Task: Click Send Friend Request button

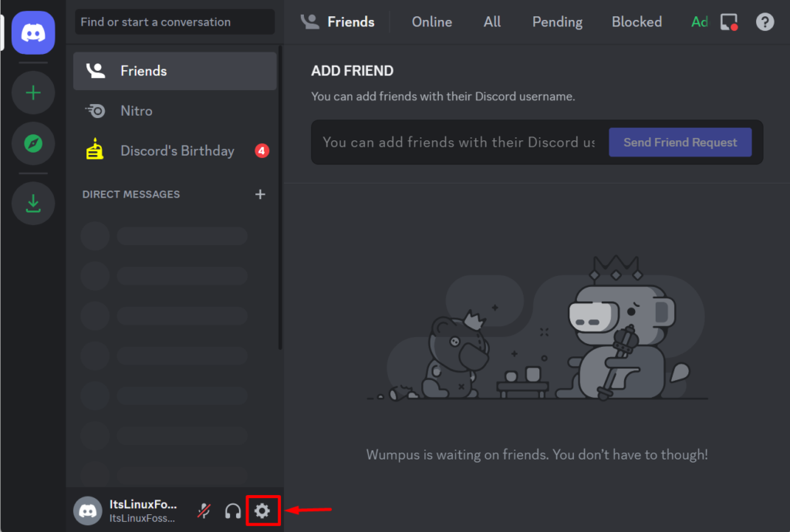Action: [680, 143]
